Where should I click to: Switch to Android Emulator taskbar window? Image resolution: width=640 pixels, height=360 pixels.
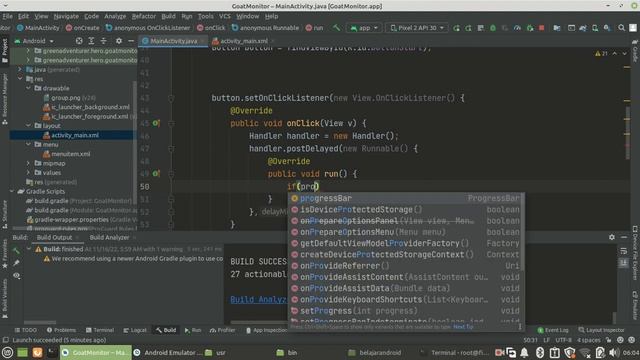(167, 352)
